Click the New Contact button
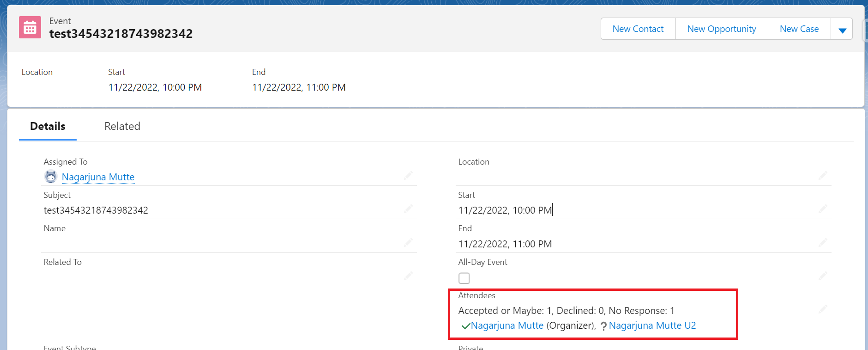This screenshot has height=350, width=868. [x=638, y=29]
